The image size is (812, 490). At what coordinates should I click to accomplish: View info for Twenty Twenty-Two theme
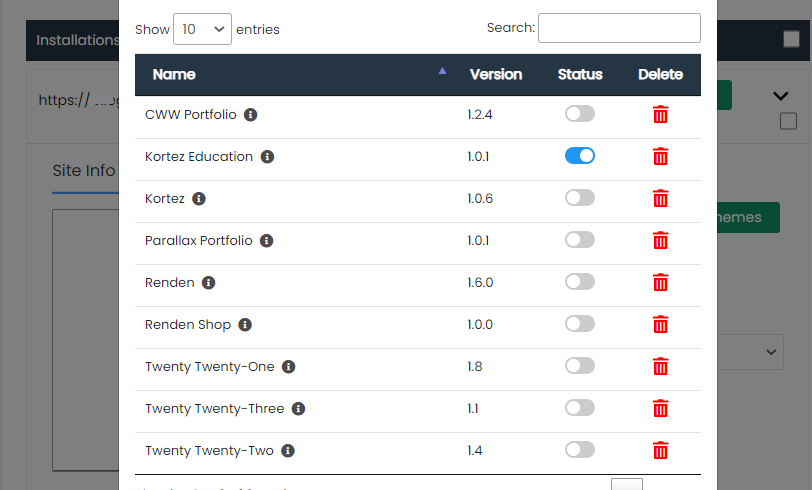point(288,450)
